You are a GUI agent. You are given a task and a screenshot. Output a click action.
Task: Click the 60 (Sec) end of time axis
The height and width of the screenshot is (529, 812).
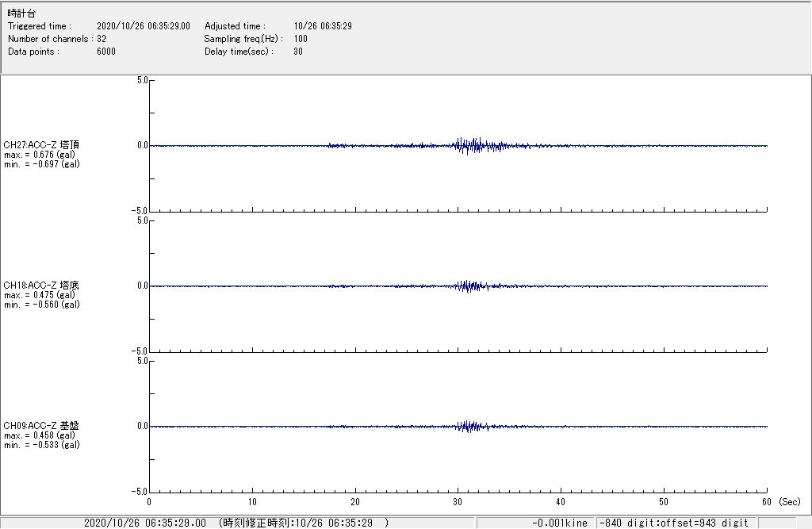click(x=767, y=502)
